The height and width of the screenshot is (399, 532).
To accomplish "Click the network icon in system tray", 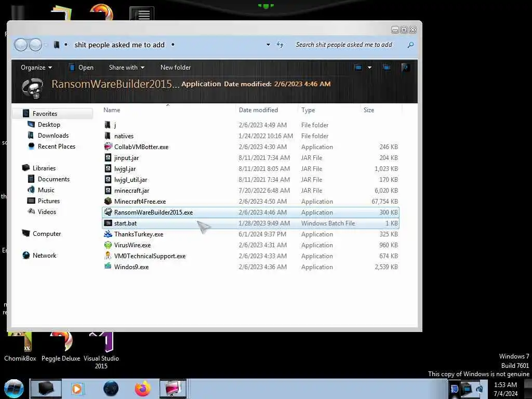I will coord(467,388).
